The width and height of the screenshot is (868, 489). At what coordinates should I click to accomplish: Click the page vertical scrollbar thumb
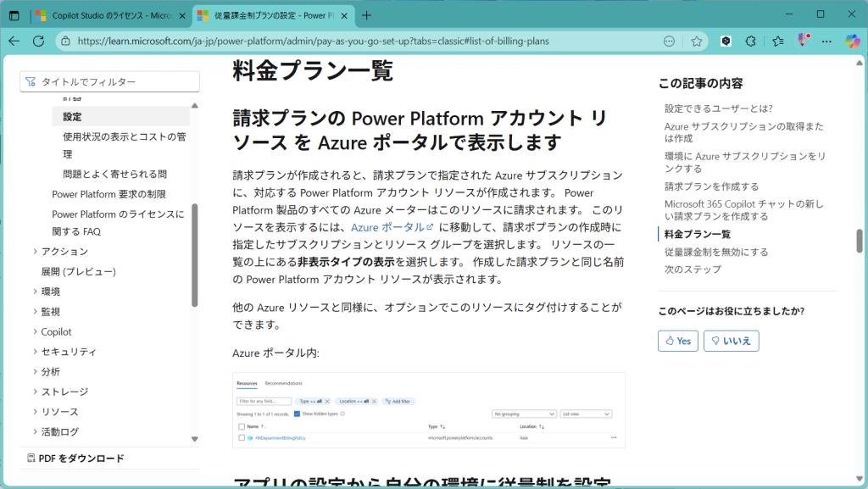(x=860, y=241)
